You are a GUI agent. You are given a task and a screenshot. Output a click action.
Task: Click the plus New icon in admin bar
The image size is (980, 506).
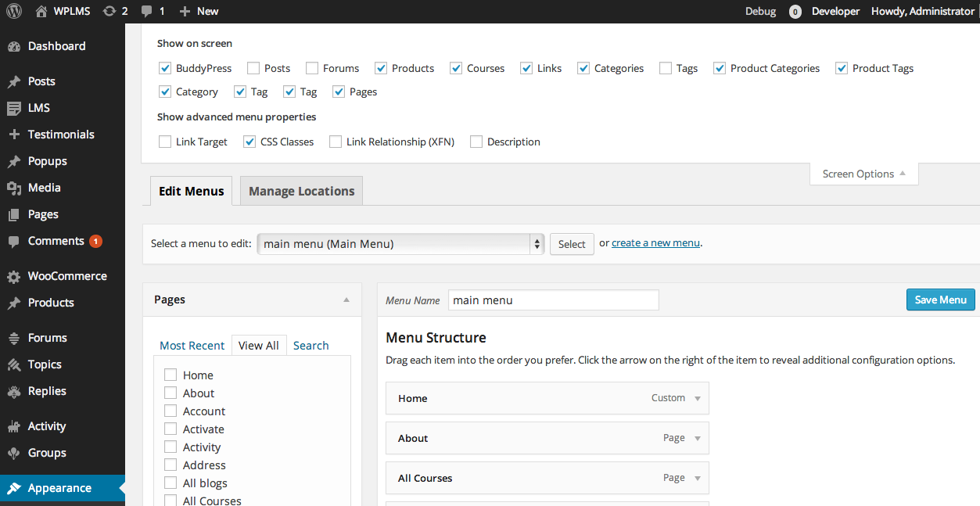tap(185, 11)
